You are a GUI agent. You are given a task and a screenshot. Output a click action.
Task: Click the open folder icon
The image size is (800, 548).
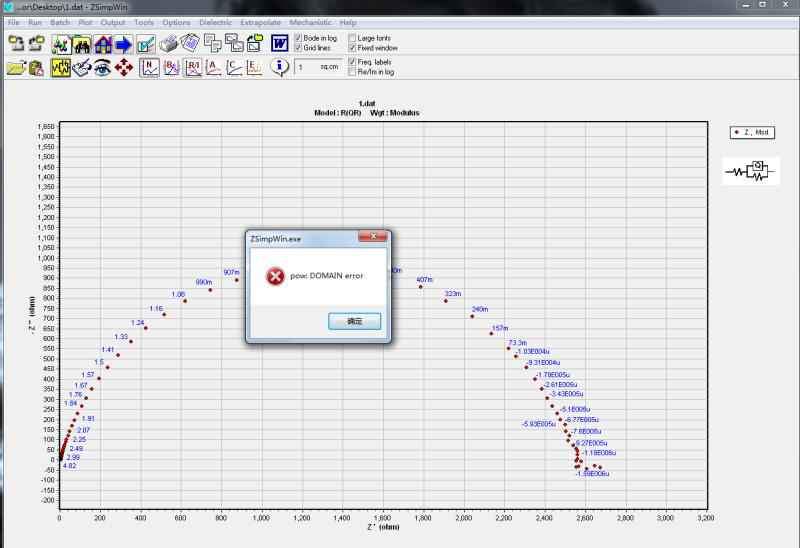click(x=15, y=67)
